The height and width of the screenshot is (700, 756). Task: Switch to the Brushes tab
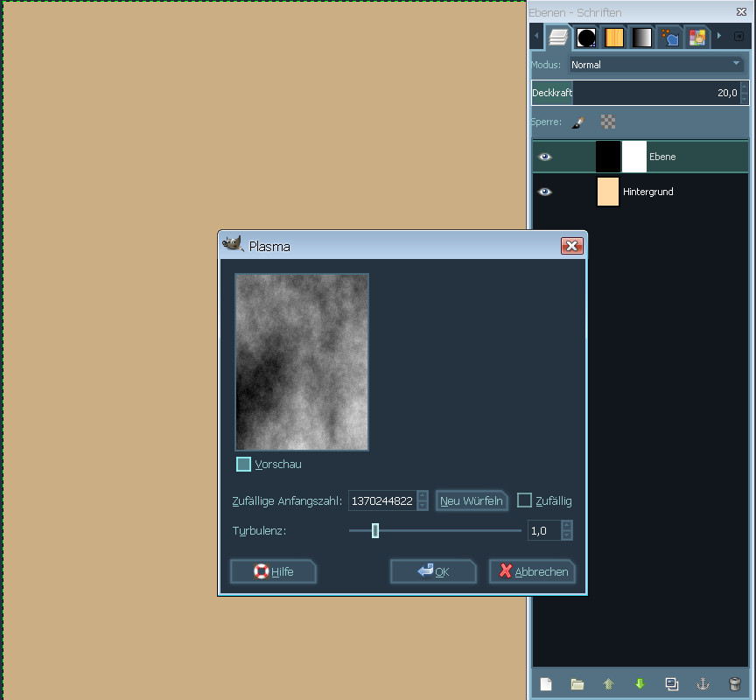[x=585, y=38]
